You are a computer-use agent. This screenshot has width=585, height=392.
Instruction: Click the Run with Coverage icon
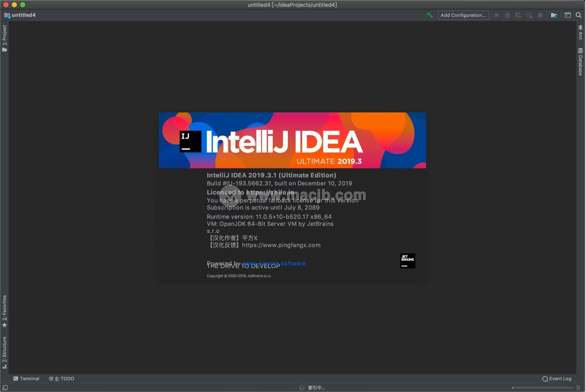pyautogui.click(x=519, y=15)
